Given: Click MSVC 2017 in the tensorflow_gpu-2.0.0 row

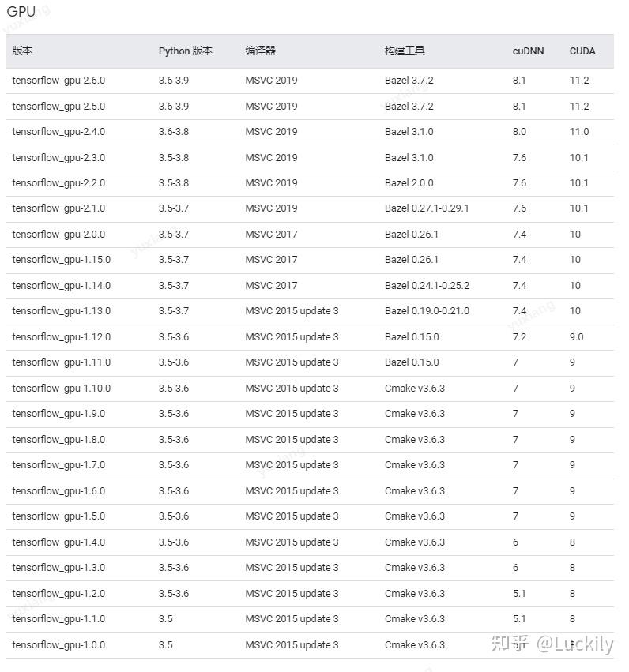Looking at the screenshot, I should 271,235.
